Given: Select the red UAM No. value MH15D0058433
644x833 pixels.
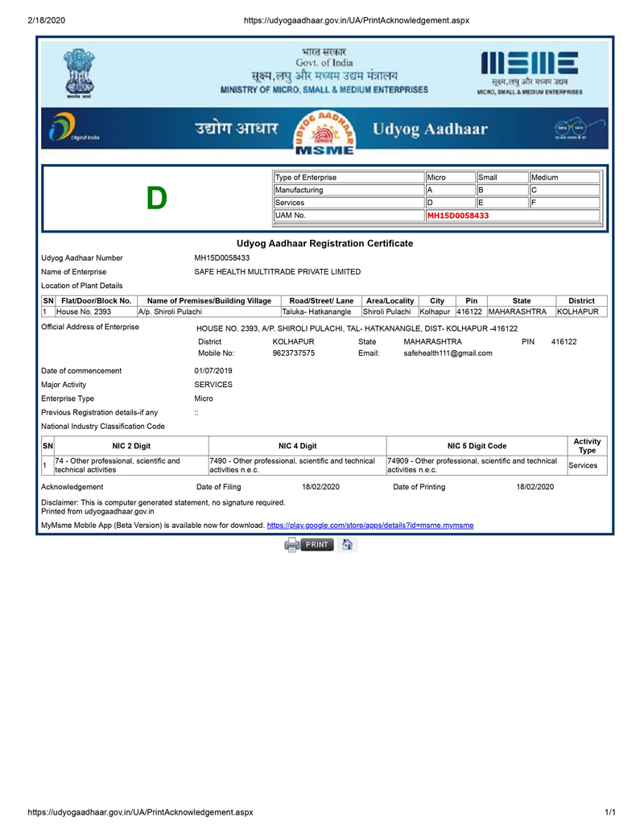Looking at the screenshot, I should pyautogui.click(x=458, y=216).
